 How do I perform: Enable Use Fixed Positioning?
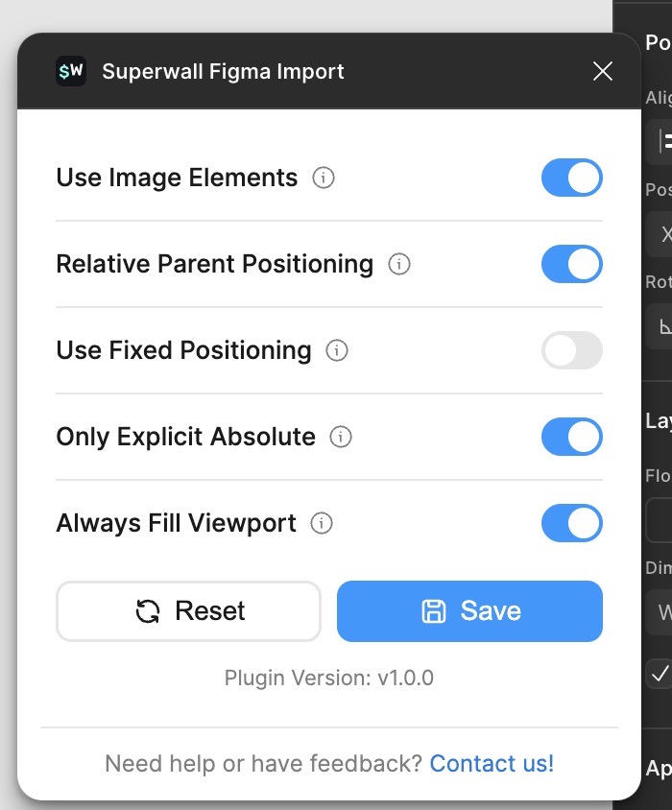coord(571,350)
